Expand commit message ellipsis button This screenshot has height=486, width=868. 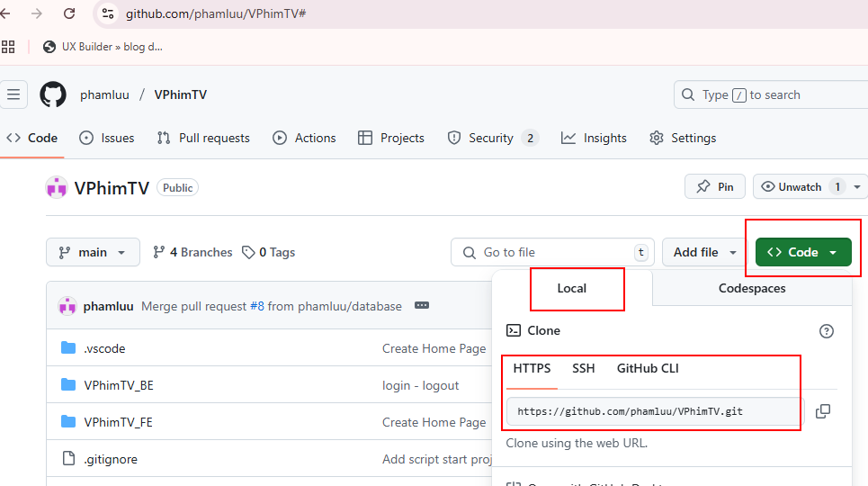click(422, 305)
